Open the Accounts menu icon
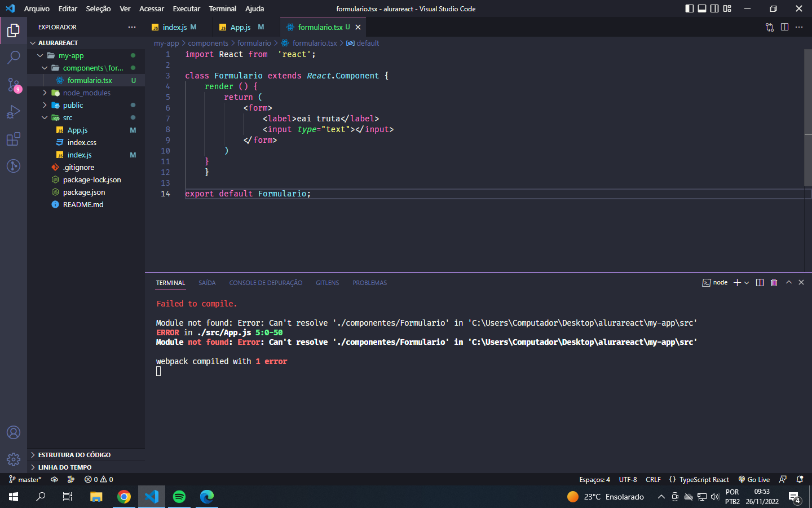 point(14,432)
